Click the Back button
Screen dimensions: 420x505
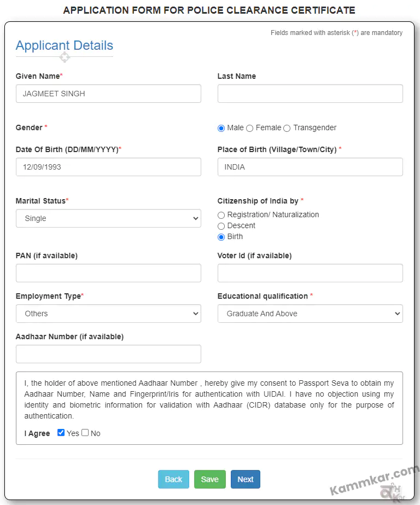(173, 479)
